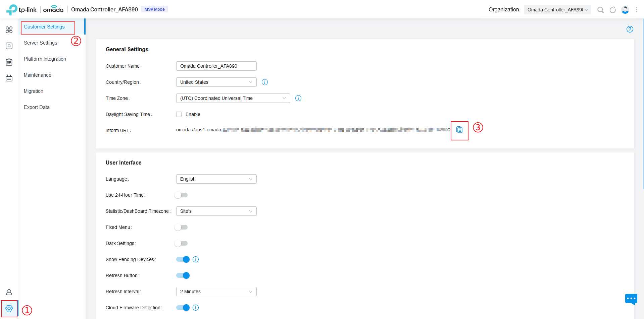The height and width of the screenshot is (319, 644).
Task: Open the Refresh Interval dropdown
Action: pos(216,292)
